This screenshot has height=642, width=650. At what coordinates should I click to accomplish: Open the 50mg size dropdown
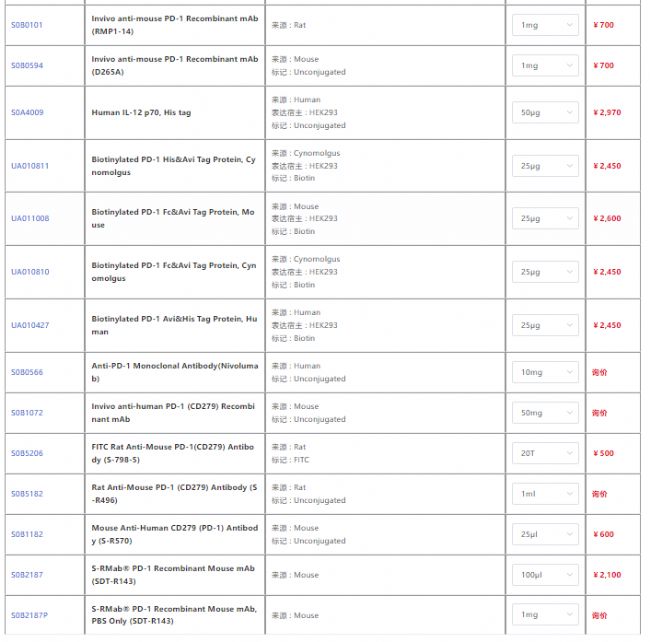click(545, 413)
